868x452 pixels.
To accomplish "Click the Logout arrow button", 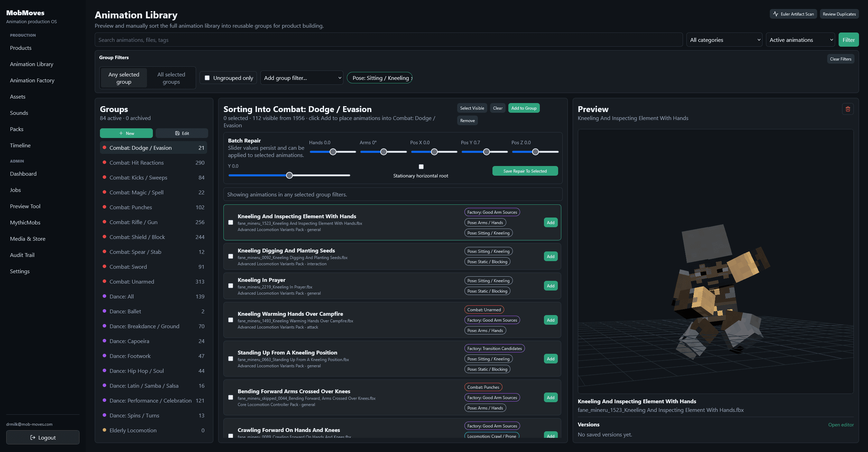I will coord(43,437).
